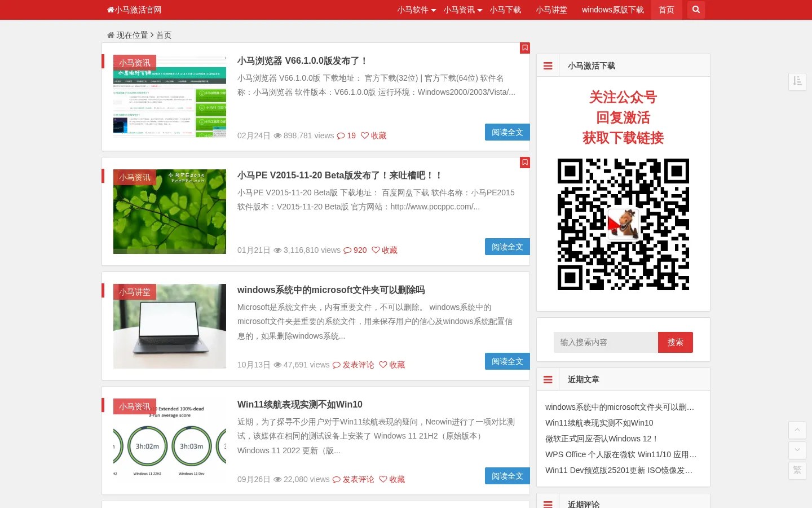The width and height of the screenshot is (812, 508).
Task: Favorite the Win11续航 post with 收藏
Action: coord(392,479)
